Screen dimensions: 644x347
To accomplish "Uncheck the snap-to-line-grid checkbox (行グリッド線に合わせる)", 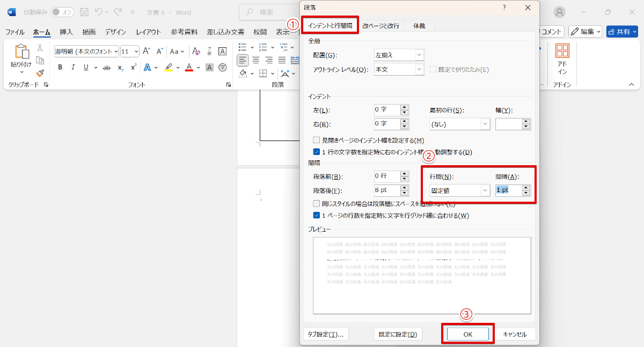I will (x=317, y=216).
